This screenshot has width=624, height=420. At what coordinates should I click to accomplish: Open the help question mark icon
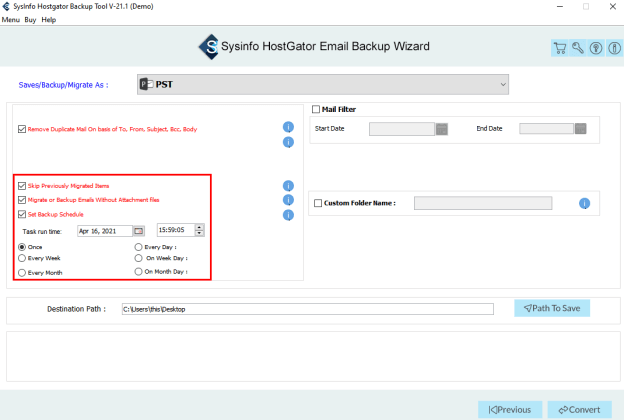click(x=596, y=48)
